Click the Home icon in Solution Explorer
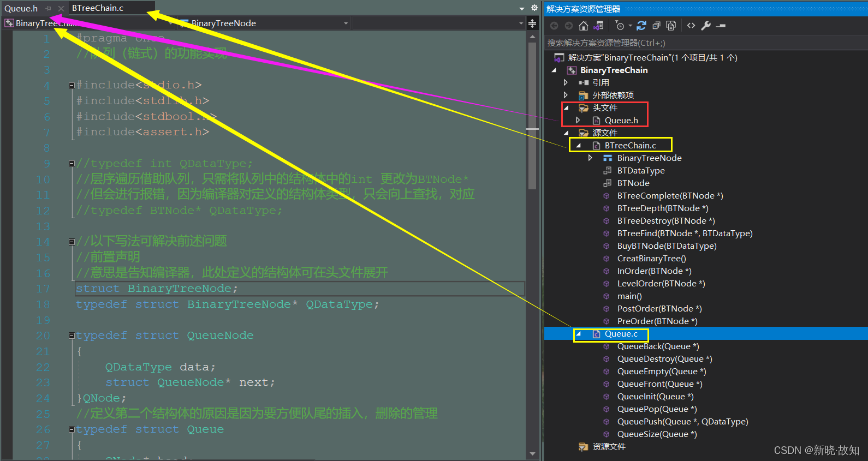This screenshot has width=868, height=461. pos(584,26)
